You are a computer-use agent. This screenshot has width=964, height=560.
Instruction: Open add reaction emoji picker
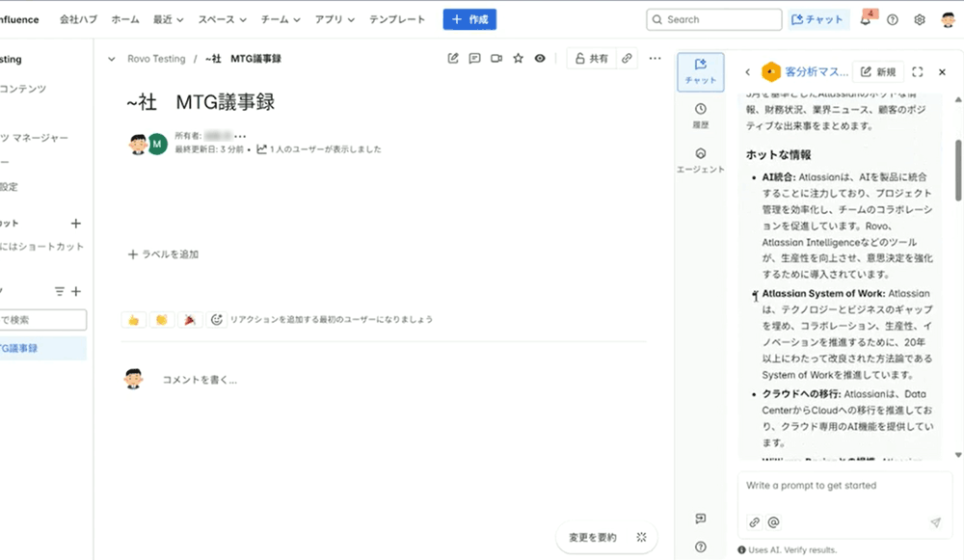(216, 320)
